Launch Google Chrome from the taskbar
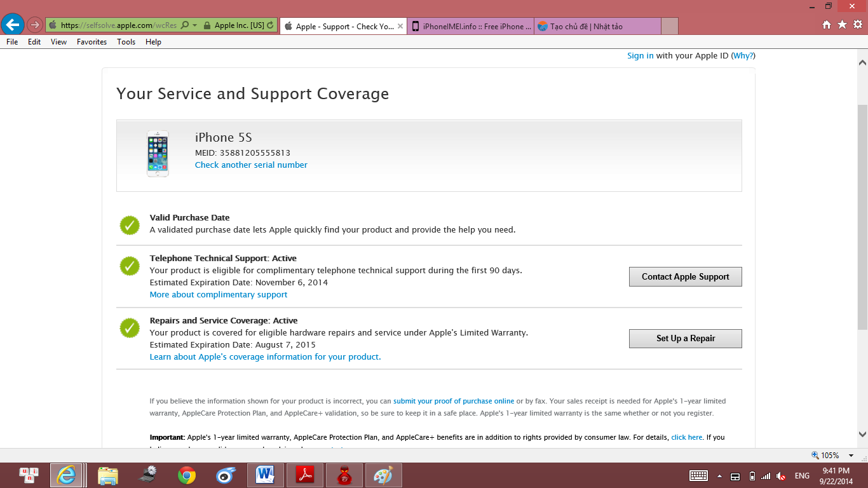 (x=186, y=475)
